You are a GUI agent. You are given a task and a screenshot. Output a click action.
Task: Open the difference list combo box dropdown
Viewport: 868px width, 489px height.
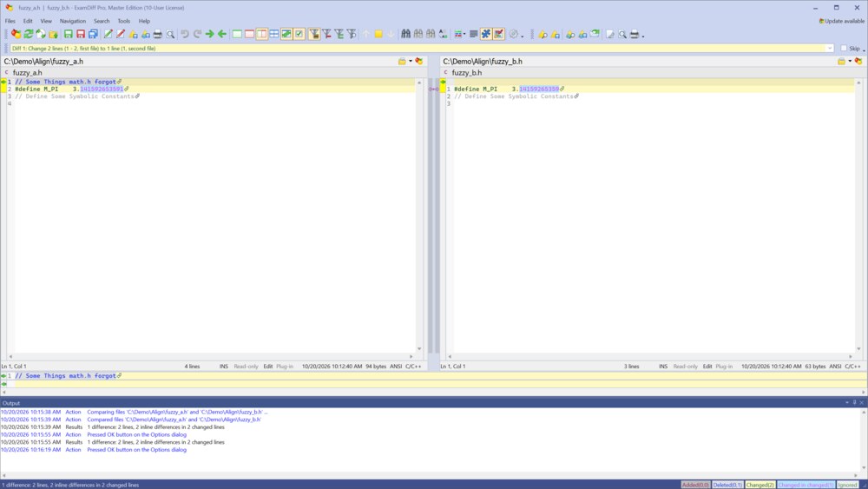[x=829, y=48]
